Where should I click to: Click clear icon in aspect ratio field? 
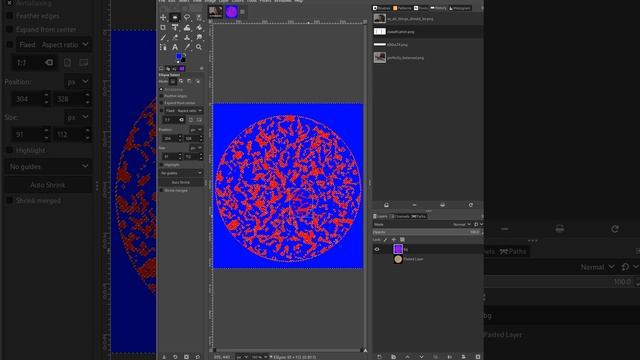click(181, 120)
